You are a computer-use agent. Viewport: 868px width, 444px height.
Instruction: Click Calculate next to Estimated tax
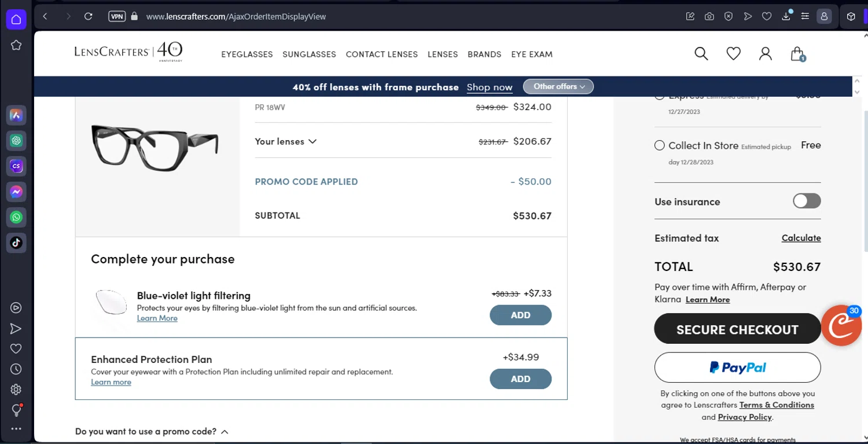pos(801,238)
